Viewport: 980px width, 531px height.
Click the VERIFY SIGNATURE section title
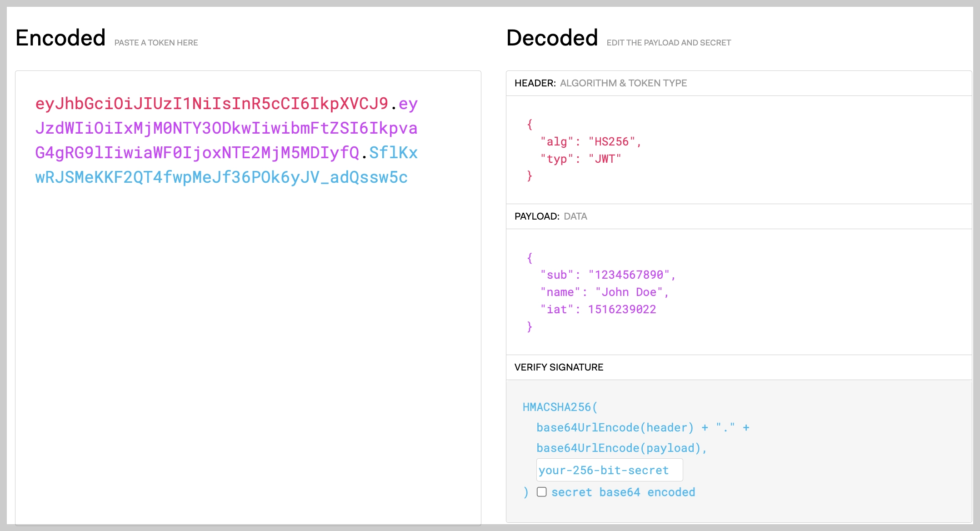[x=559, y=367]
